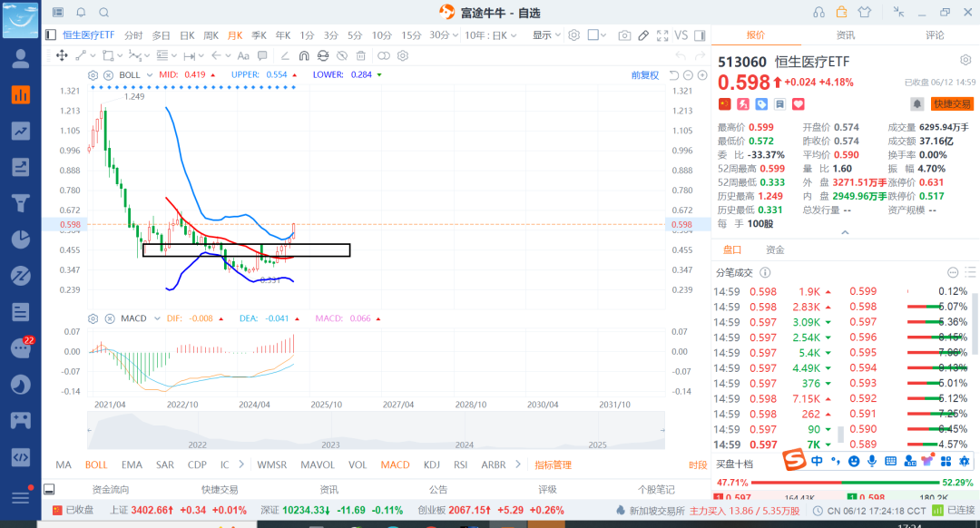Expand line drawing tool dropdown
Screen dimensions: 980x528
[93, 55]
